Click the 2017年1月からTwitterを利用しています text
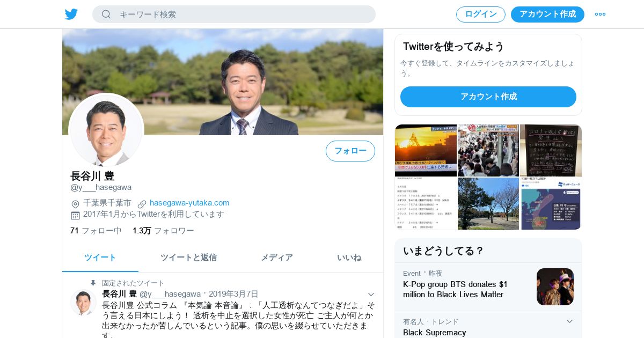This screenshot has width=644, height=338. (x=153, y=214)
